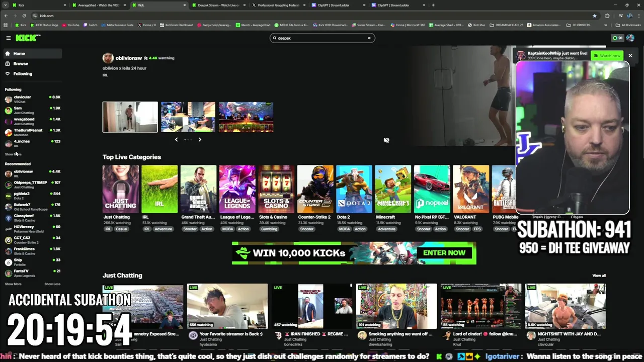Open Browse in the sidebar
This screenshot has width=644, height=362.
tap(32, 63)
